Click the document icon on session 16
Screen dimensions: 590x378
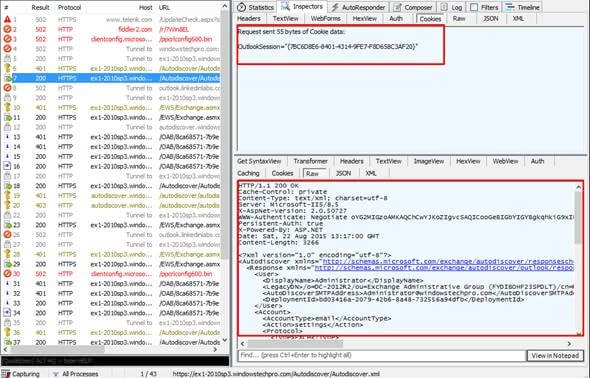(x=7, y=166)
